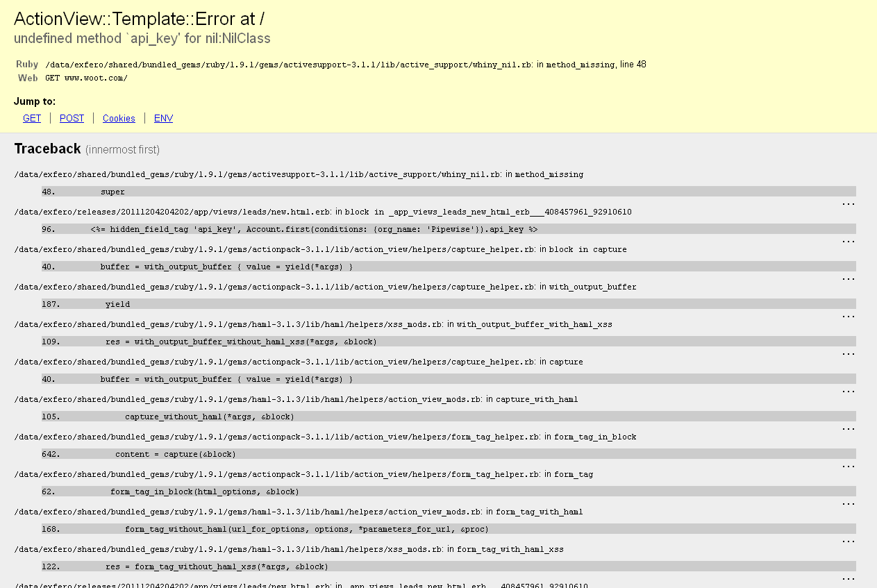Viewport: 877px width, 588px height.
Task: Jump to the POST section
Action: tap(72, 119)
